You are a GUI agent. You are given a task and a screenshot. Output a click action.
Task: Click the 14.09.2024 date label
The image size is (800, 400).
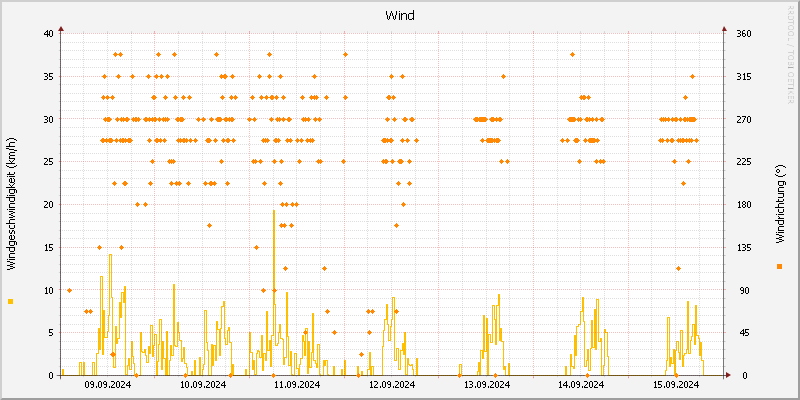(581, 385)
